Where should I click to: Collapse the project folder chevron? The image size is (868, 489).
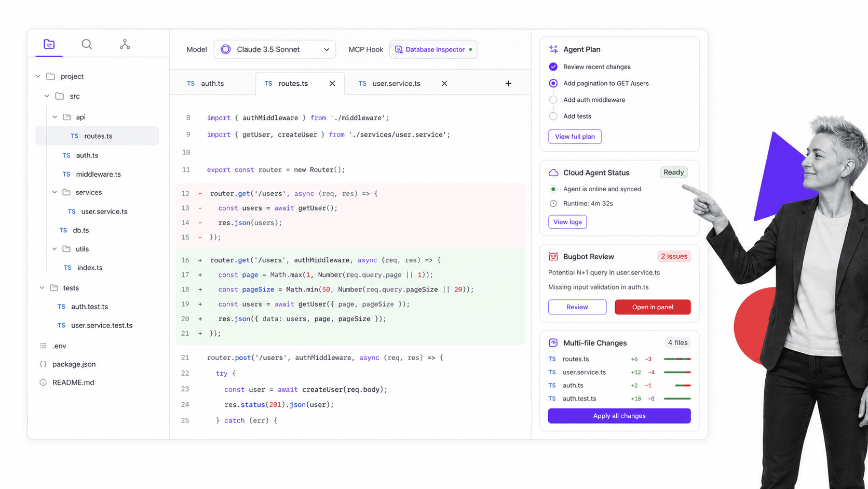(x=38, y=76)
